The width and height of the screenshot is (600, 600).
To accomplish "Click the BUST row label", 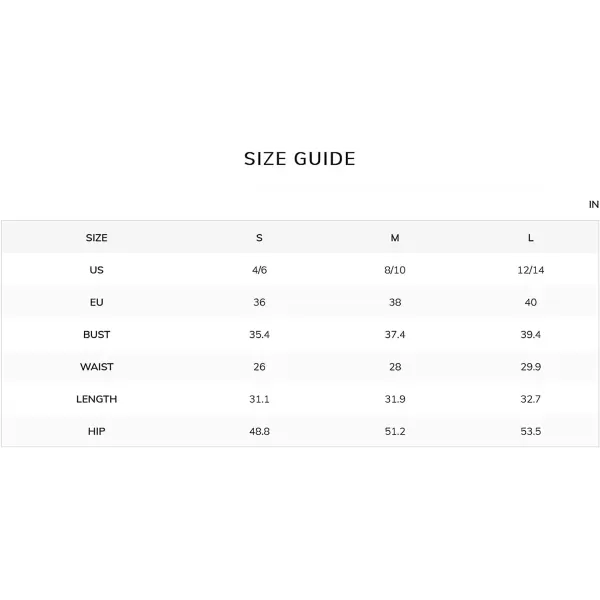I will [96, 334].
